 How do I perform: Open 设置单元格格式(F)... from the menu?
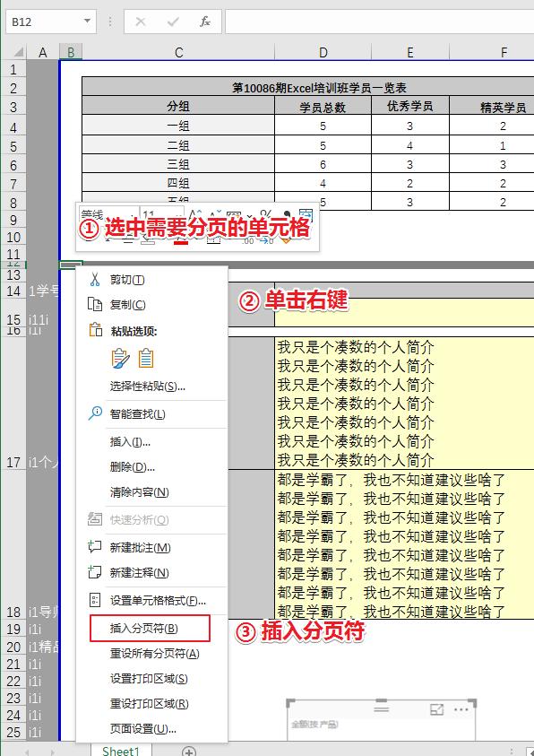pos(151,601)
